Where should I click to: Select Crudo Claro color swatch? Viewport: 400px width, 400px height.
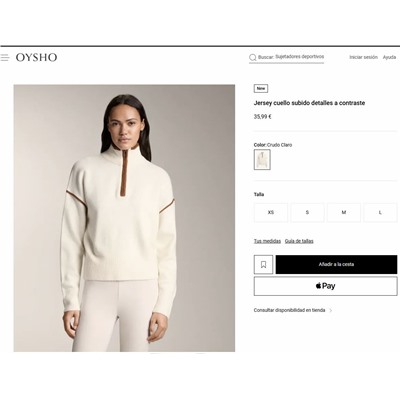point(262,160)
